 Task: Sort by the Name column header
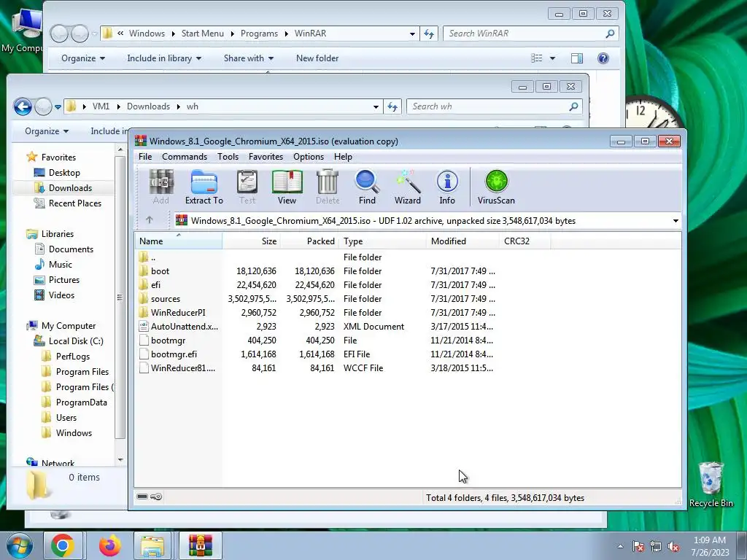pyautogui.click(x=178, y=241)
